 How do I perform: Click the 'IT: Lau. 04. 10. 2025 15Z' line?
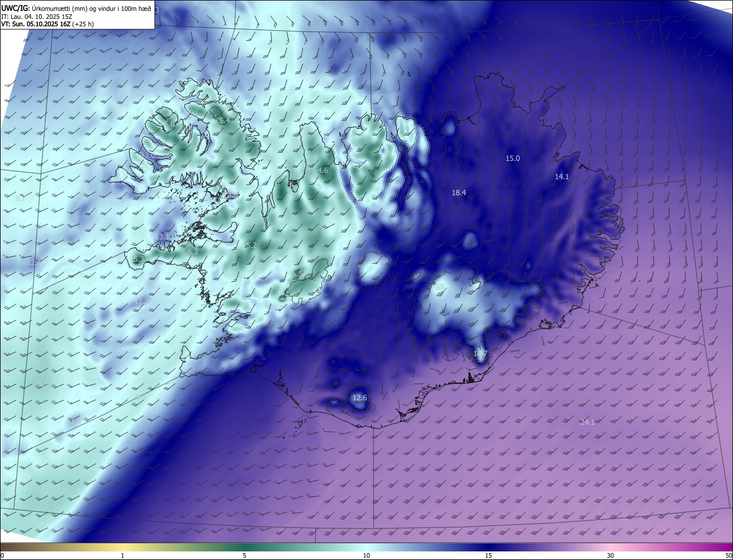coord(37,16)
